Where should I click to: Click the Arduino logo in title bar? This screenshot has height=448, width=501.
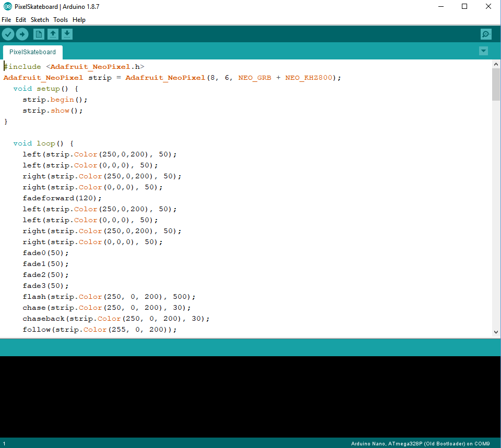click(8, 6)
